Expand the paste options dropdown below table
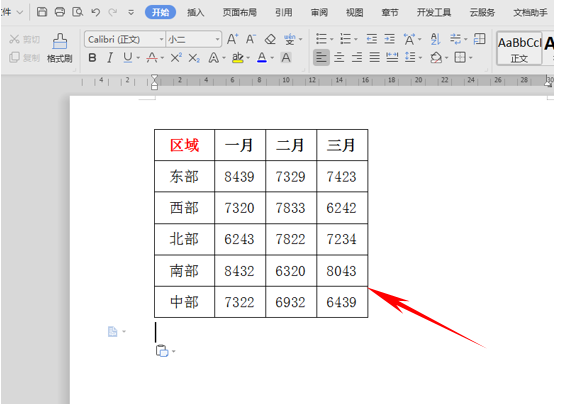The height and width of the screenshot is (404, 561). [x=174, y=351]
